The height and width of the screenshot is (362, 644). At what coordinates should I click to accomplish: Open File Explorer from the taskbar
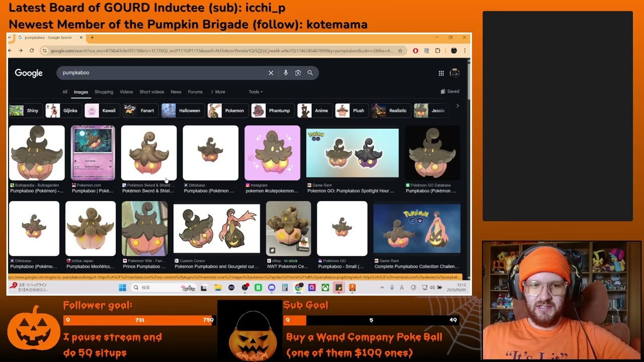pos(217,288)
